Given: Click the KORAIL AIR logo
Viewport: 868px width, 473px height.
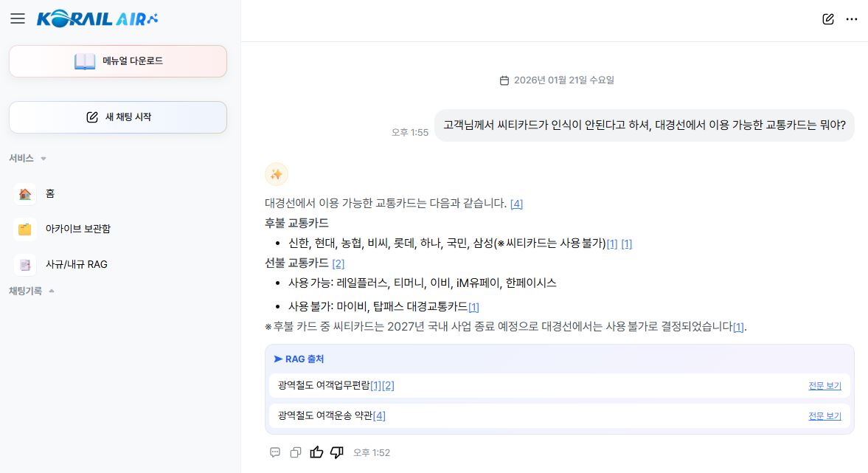Looking at the screenshot, I should tap(97, 18).
